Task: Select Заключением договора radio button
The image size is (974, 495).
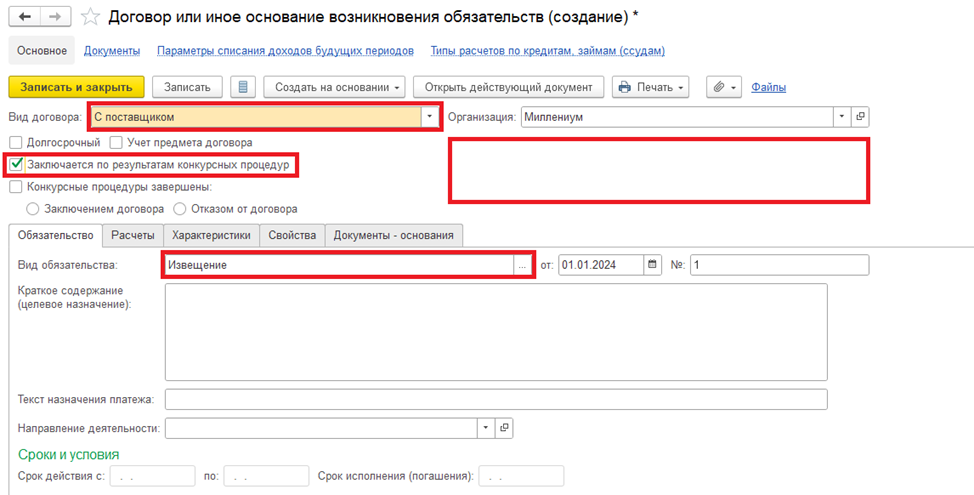Action: (x=32, y=209)
